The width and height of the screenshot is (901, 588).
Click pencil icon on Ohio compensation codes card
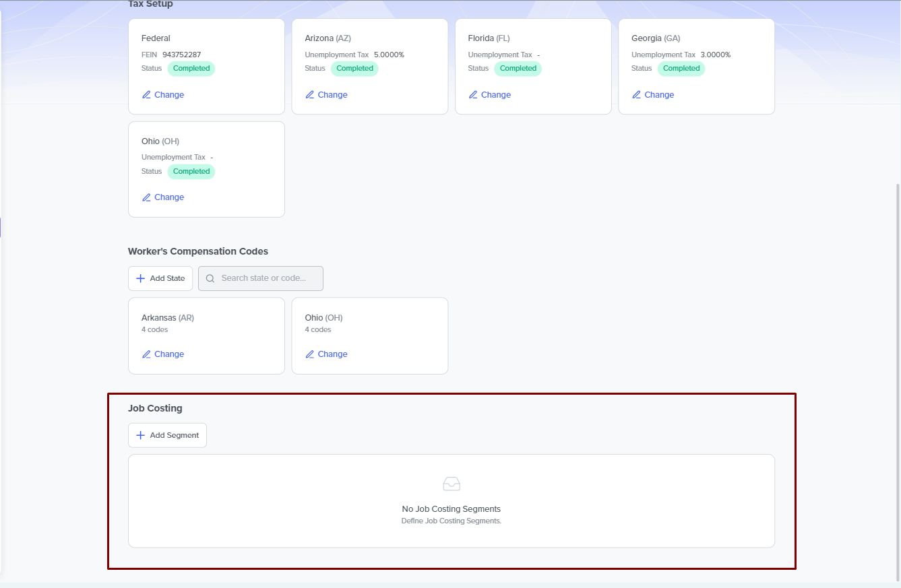click(310, 354)
